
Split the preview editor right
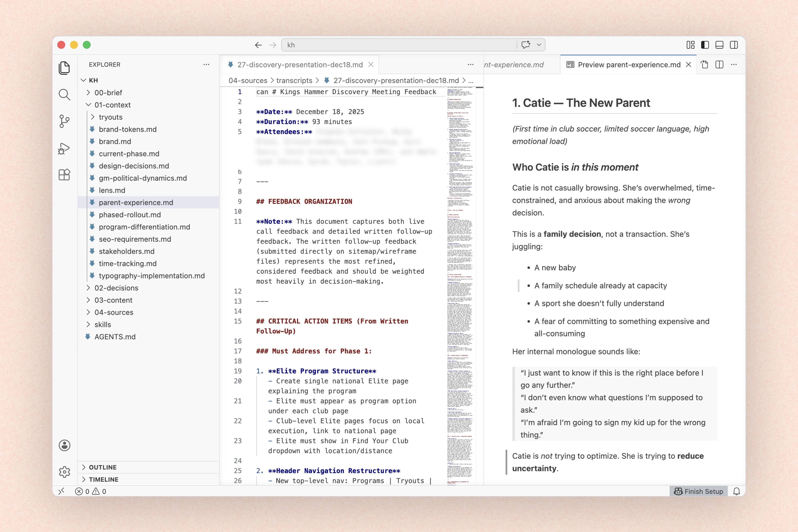tap(719, 64)
